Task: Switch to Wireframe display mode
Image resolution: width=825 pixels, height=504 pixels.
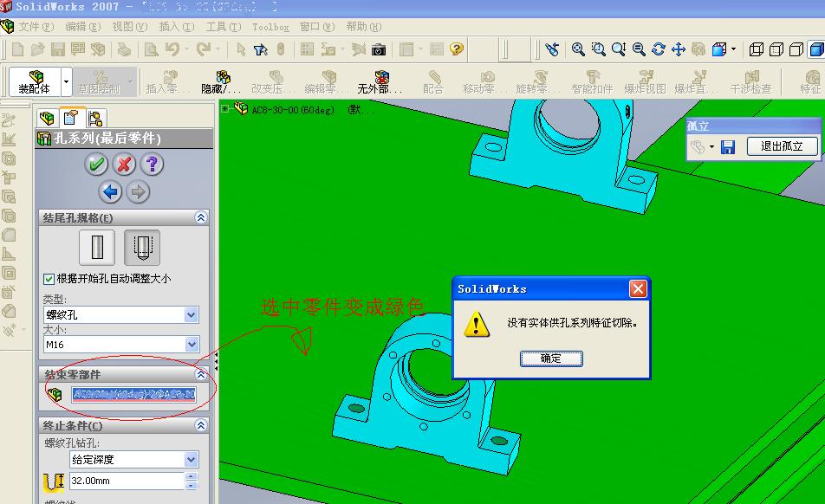Action: (756, 49)
